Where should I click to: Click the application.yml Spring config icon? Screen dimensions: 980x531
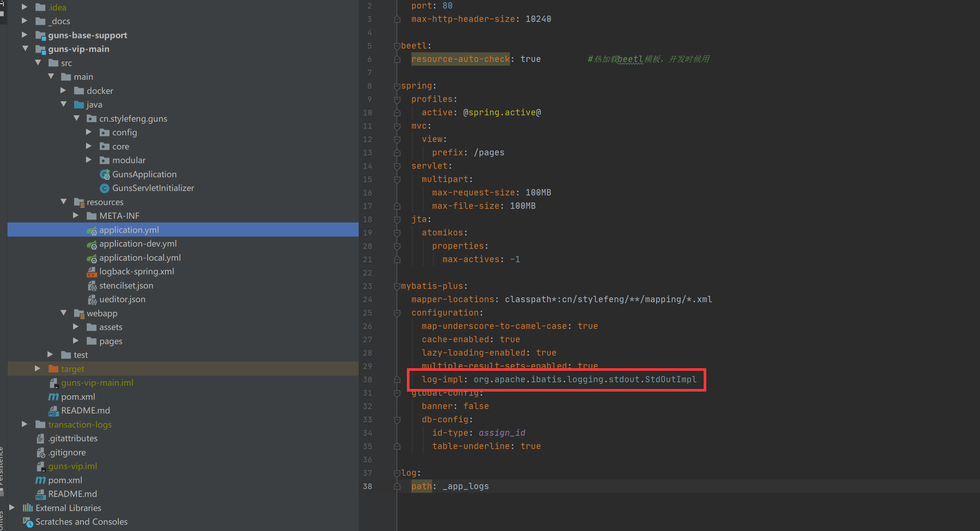(x=92, y=230)
